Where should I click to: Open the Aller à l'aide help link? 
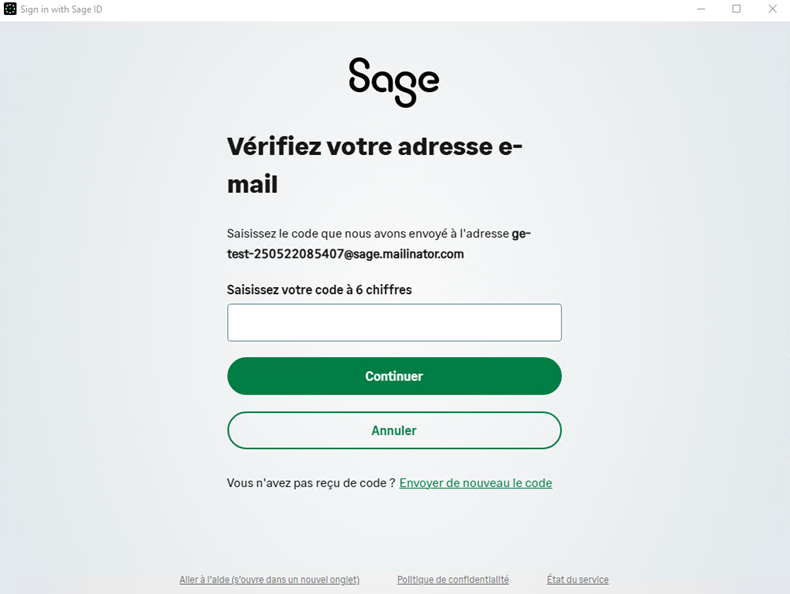point(270,580)
